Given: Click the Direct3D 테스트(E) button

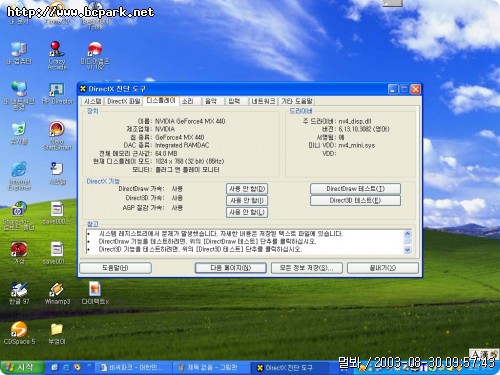Looking at the screenshot, I should point(355,201).
